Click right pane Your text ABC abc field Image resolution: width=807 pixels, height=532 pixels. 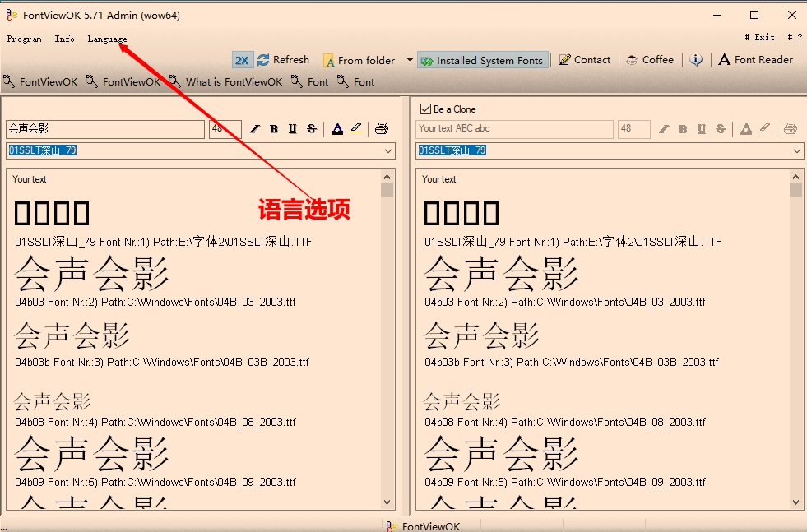coord(515,129)
